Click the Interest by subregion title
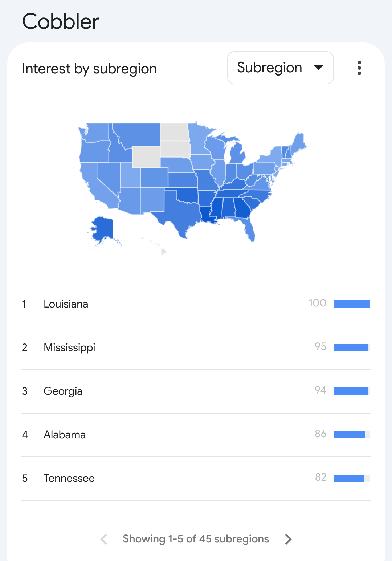392x561 pixels. [x=89, y=69]
